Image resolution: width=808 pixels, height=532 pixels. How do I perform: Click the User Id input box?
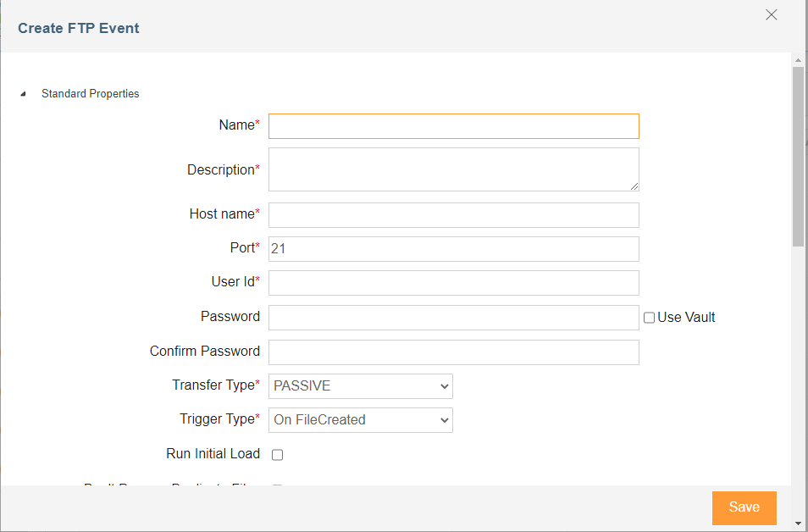click(x=453, y=283)
